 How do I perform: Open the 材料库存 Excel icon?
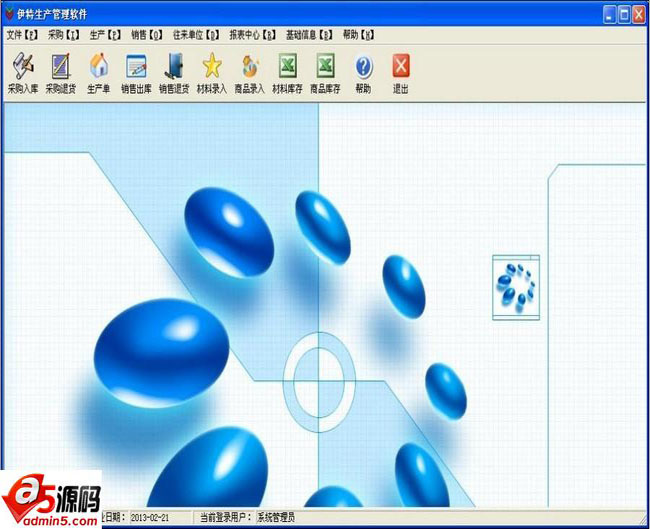point(287,73)
